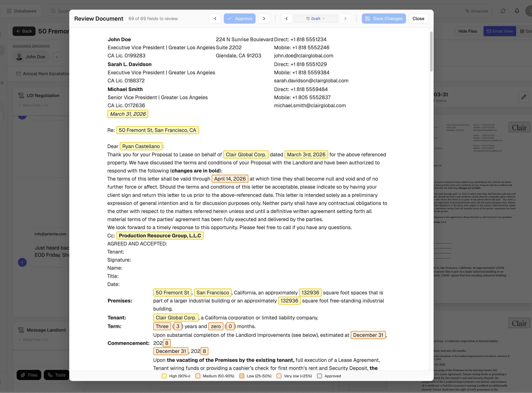
Task: Click the refresh icon in top bar
Action: 503,11
